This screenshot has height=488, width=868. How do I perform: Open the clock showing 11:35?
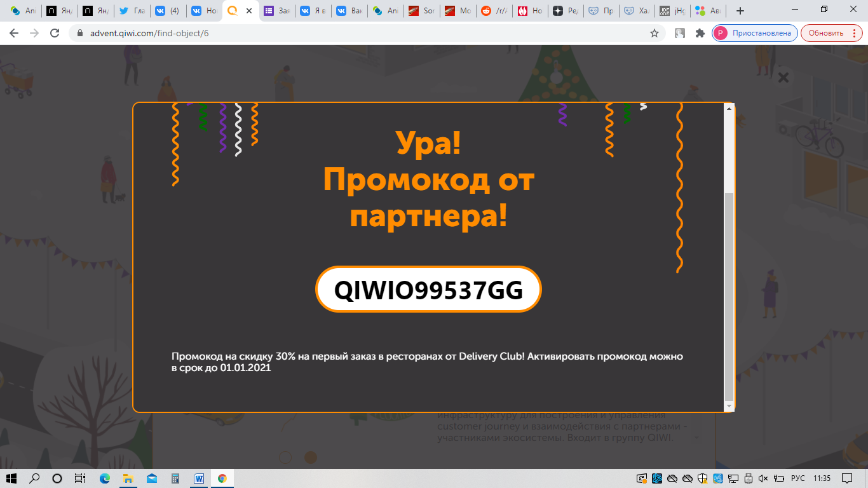coord(822,478)
